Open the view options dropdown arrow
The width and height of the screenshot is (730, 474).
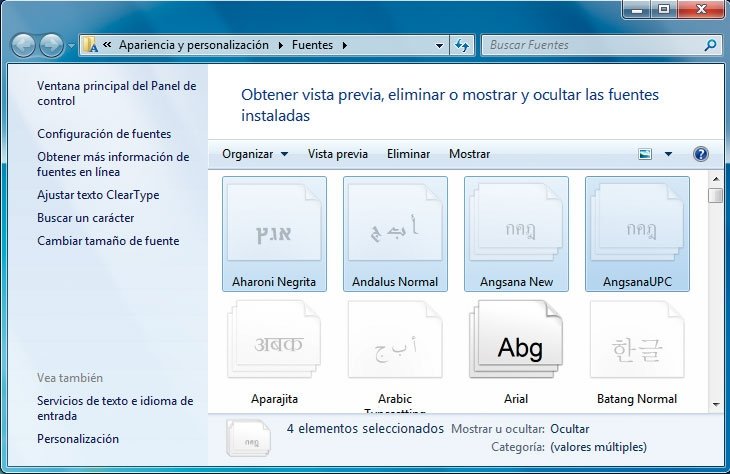click(x=668, y=154)
